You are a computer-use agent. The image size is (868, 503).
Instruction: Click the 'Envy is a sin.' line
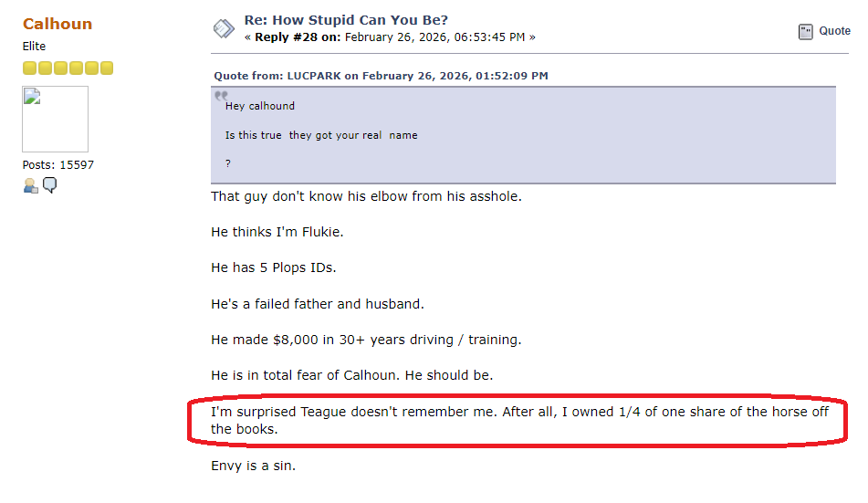click(253, 466)
